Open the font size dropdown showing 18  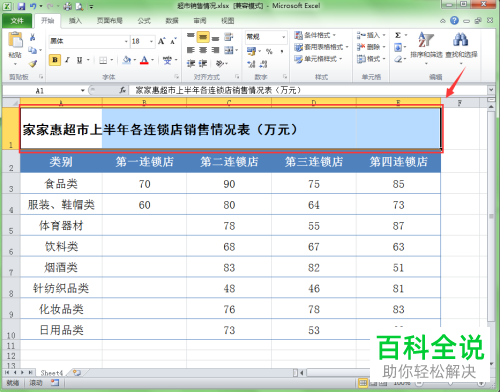click(151, 41)
